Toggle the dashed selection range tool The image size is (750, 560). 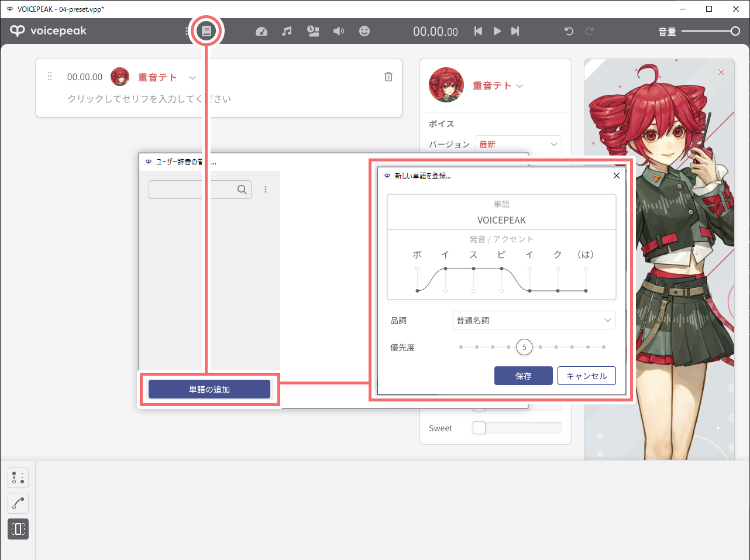click(18, 529)
